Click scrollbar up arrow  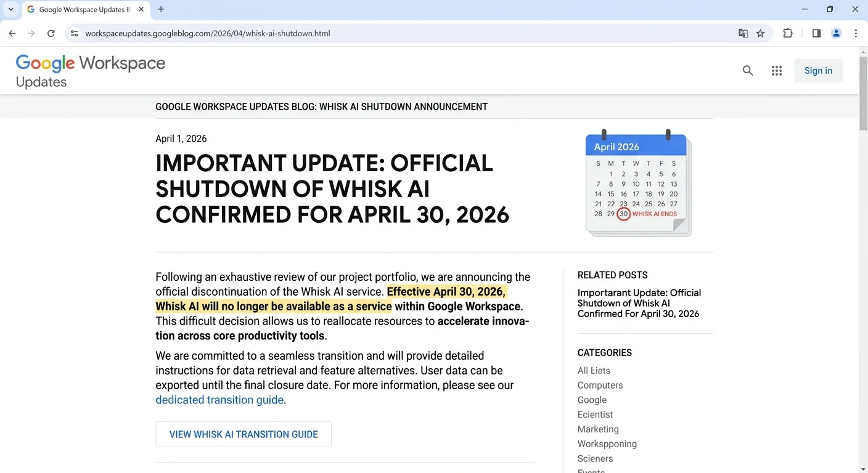click(863, 51)
